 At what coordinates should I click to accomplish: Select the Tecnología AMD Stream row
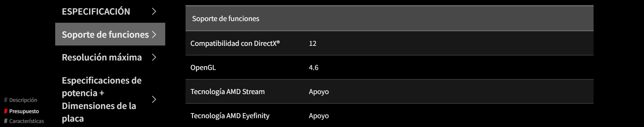(x=389, y=91)
